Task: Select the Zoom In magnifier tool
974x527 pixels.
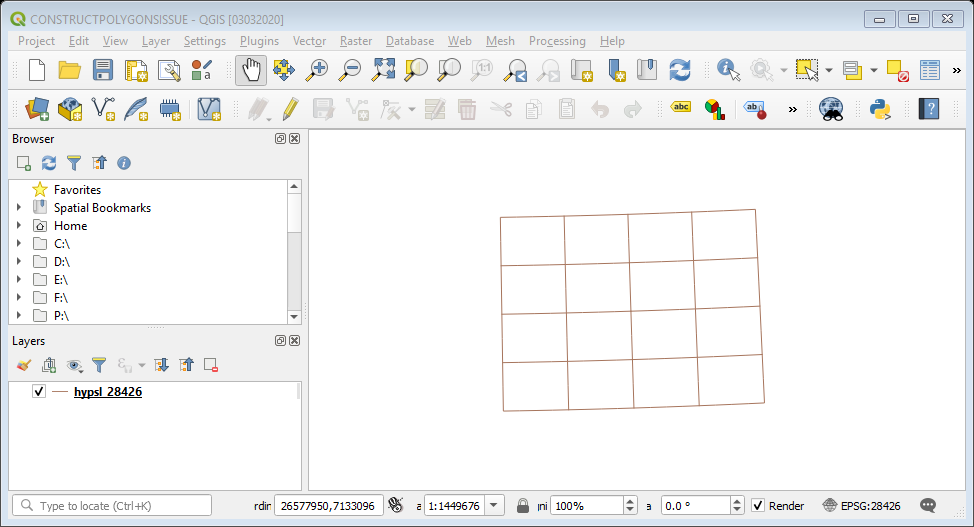Action: (317, 70)
